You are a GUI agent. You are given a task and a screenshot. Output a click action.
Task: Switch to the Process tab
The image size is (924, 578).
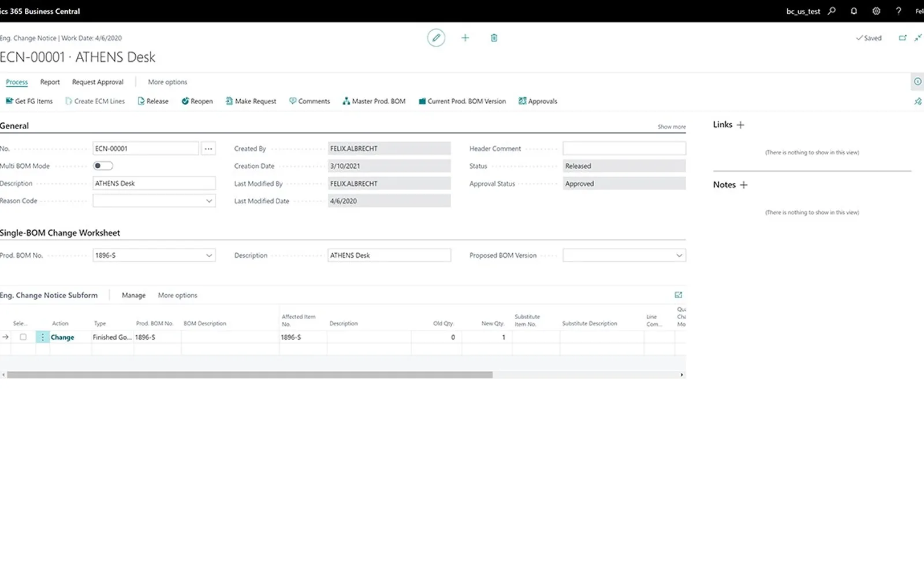click(17, 82)
